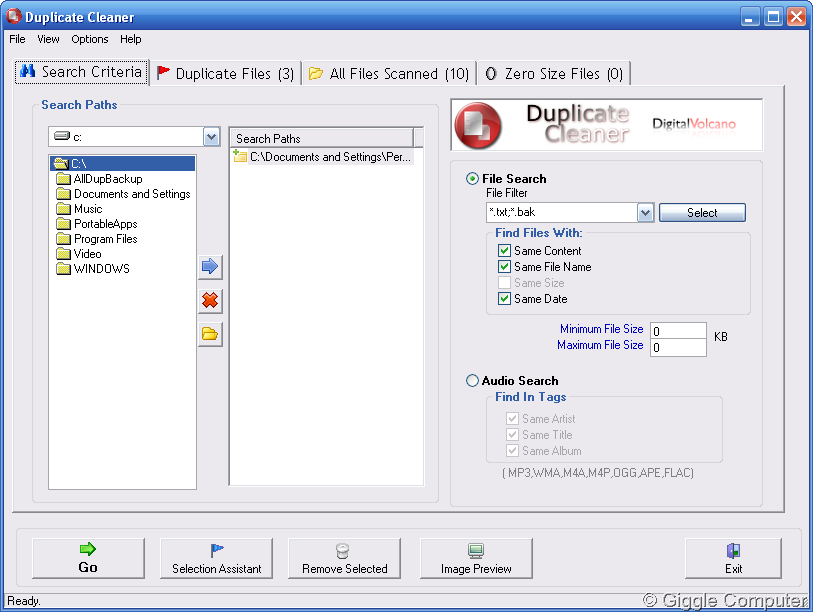This screenshot has height=612, width=813.
Task: Expand the File Filter dropdown arrow
Action: click(645, 213)
